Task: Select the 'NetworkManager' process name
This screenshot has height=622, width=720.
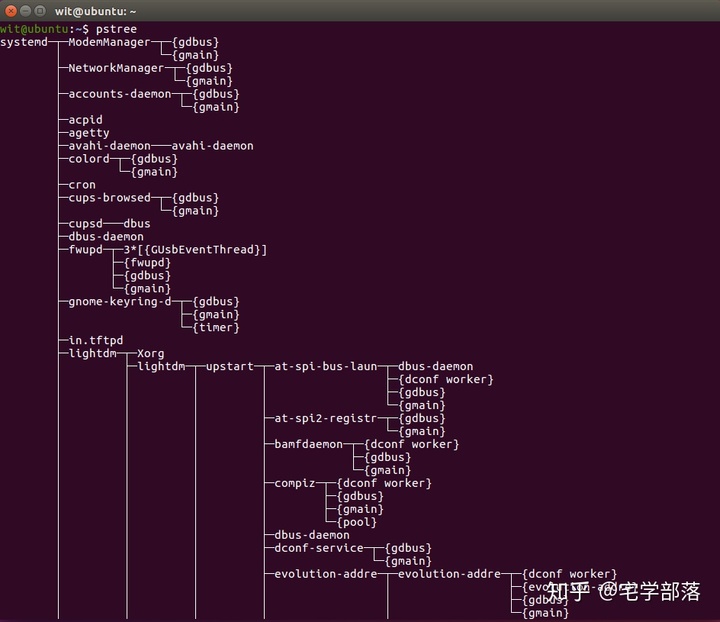Action: (116, 68)
